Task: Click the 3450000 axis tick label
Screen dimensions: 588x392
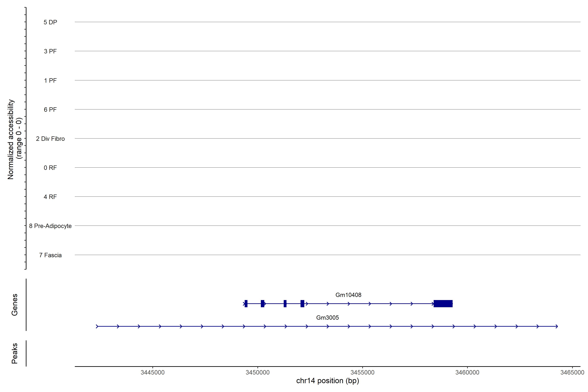Action: 258,372
